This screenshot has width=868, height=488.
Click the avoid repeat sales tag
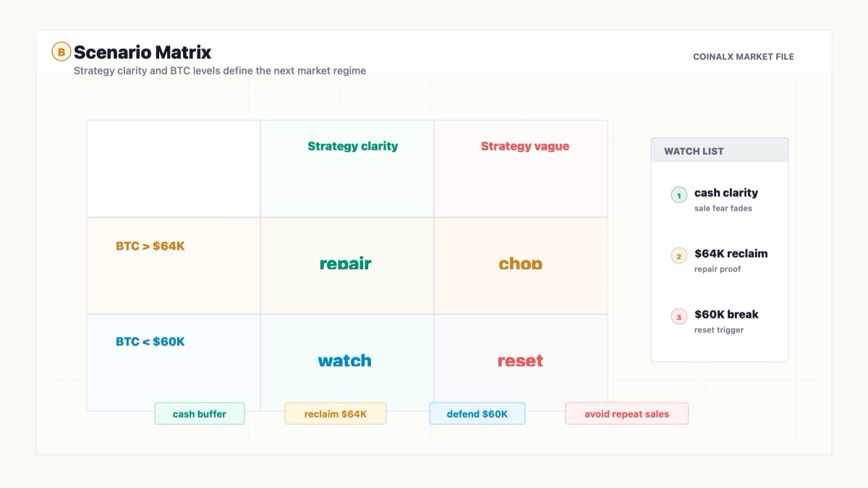click(x=627, y=414)
